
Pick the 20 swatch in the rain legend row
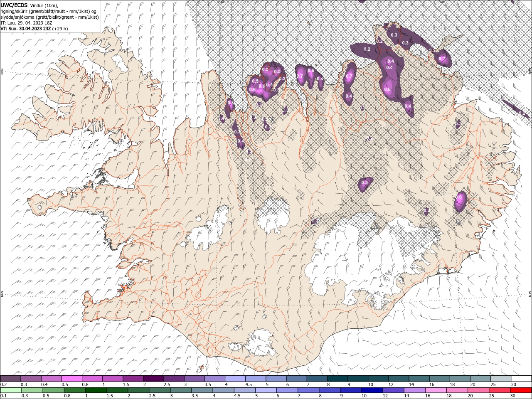click(x=478, y=390)
